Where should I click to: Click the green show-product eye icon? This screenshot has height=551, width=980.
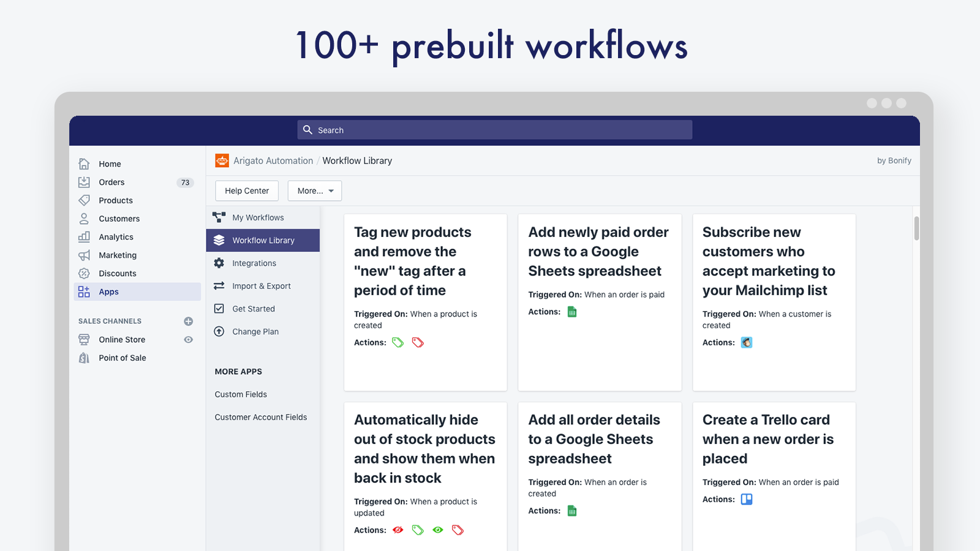coord(437,530)
